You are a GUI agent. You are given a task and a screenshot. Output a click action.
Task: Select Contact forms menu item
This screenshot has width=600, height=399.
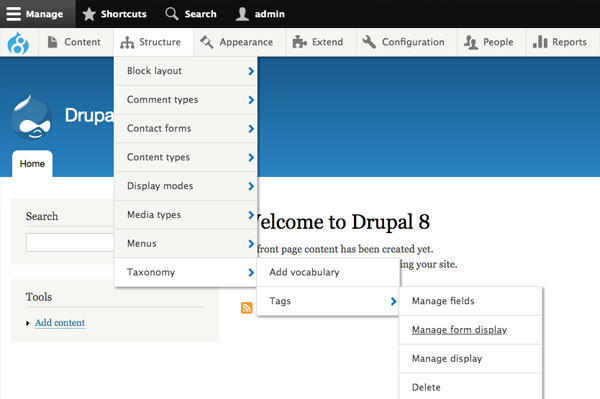click(x=186, y=129)
